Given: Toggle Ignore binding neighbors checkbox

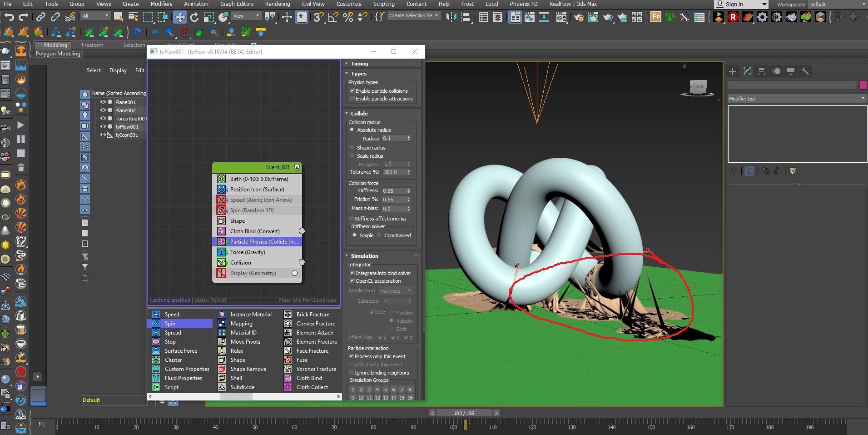Looking at the screenshot, I should pos(352,373).
